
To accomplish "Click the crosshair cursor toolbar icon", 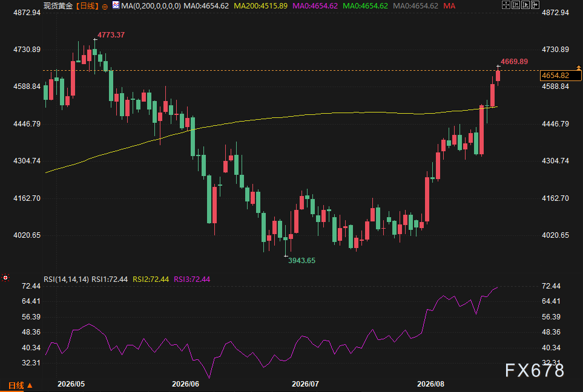I will (x=506, y=5).
